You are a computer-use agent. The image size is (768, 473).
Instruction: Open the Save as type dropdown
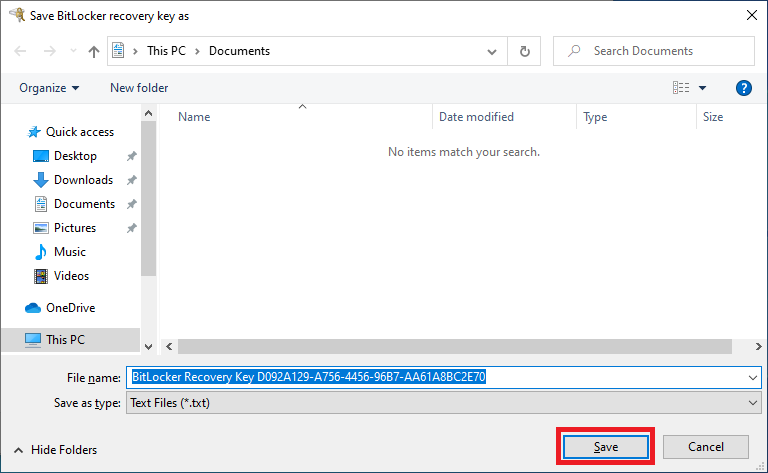click(x=443, y=403)
